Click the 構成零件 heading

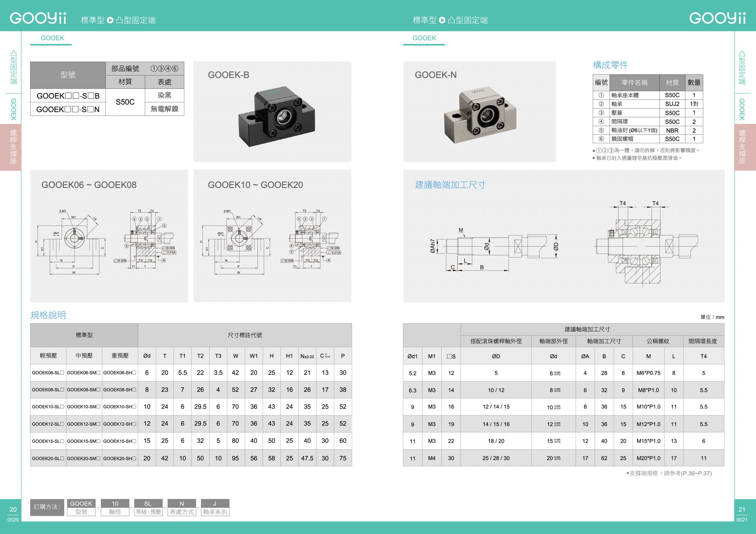click(610, 65)
